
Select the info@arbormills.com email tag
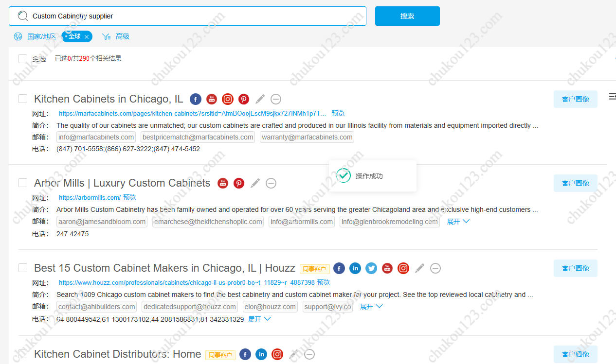[302, 222]
